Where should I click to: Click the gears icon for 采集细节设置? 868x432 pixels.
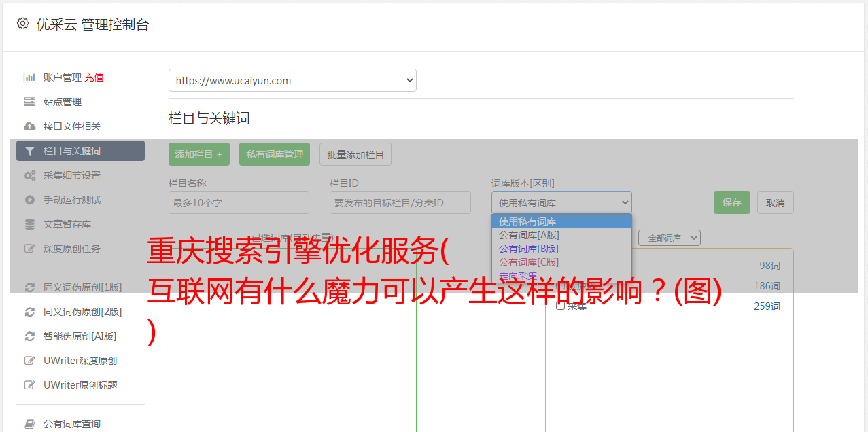click(x=29, y=175)
